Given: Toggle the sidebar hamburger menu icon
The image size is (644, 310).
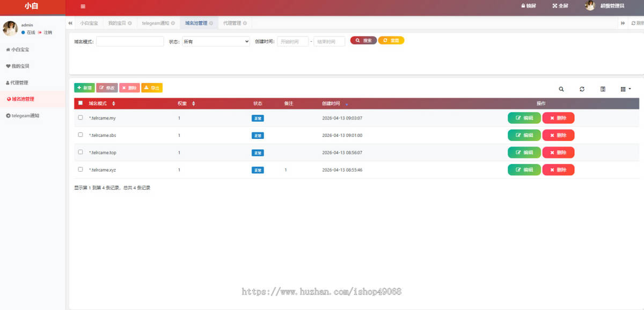Looking at the screenshot, I should coord(83,6).
